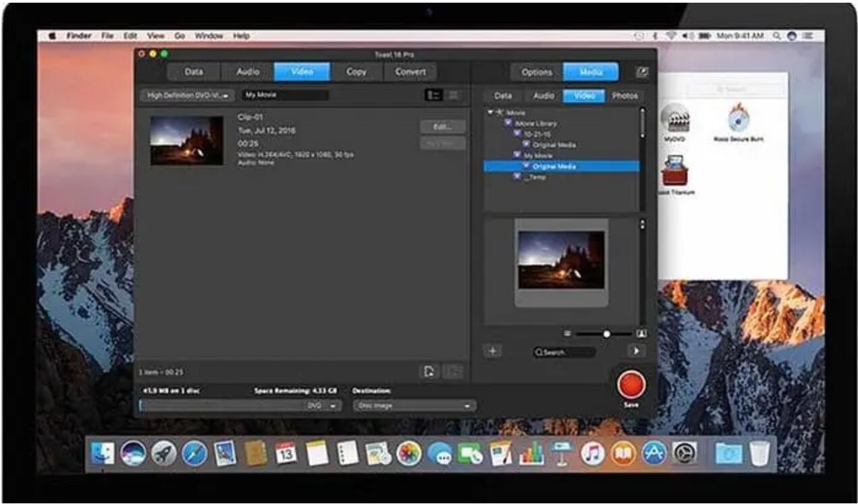Open the Copy project tab
Image resolution: width=858 pixels, height=504 pixels.
(356, 72)
